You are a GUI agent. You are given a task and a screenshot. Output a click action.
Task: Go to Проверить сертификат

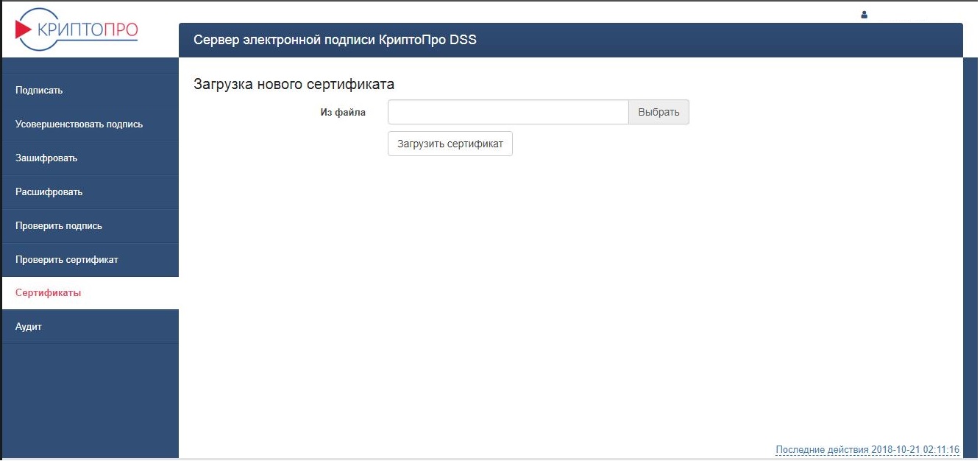pos(90,260)
